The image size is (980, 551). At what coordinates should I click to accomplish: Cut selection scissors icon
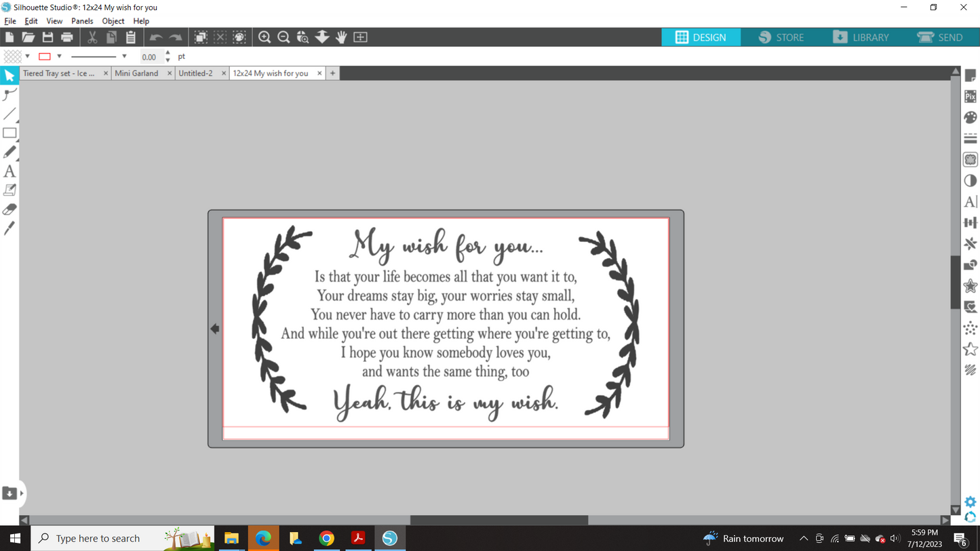[92, 37]
